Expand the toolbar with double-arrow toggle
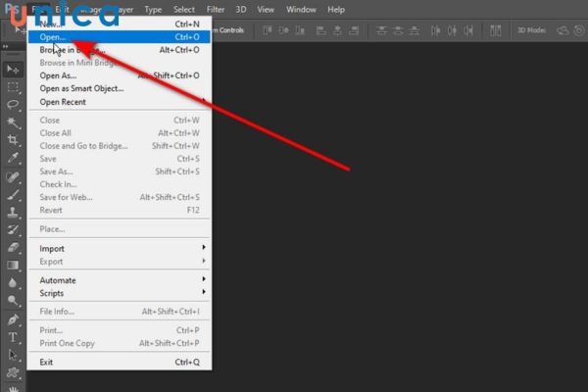The height and width of the screenshot is (392, 588). point(5,46)
